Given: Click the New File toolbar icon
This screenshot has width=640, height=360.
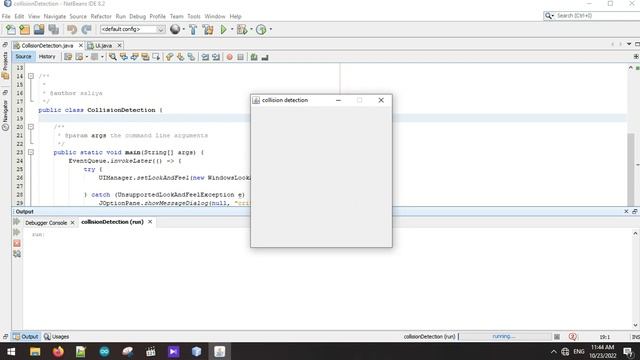Looking at the screenshot, I should point(11,29).
